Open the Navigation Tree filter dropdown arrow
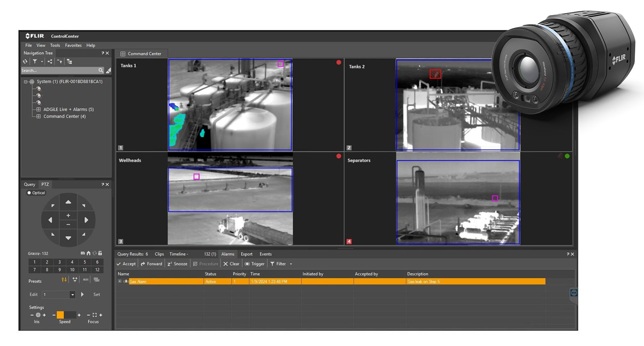 42,62
